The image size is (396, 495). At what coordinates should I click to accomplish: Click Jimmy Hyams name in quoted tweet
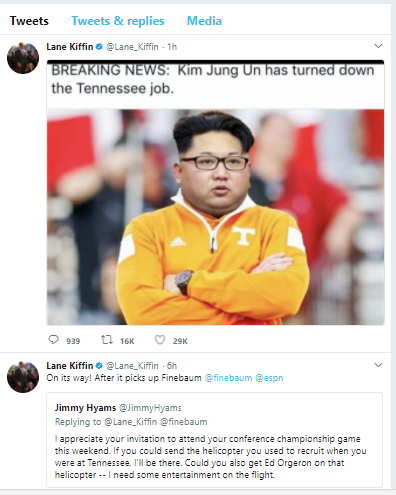[85, 408]
